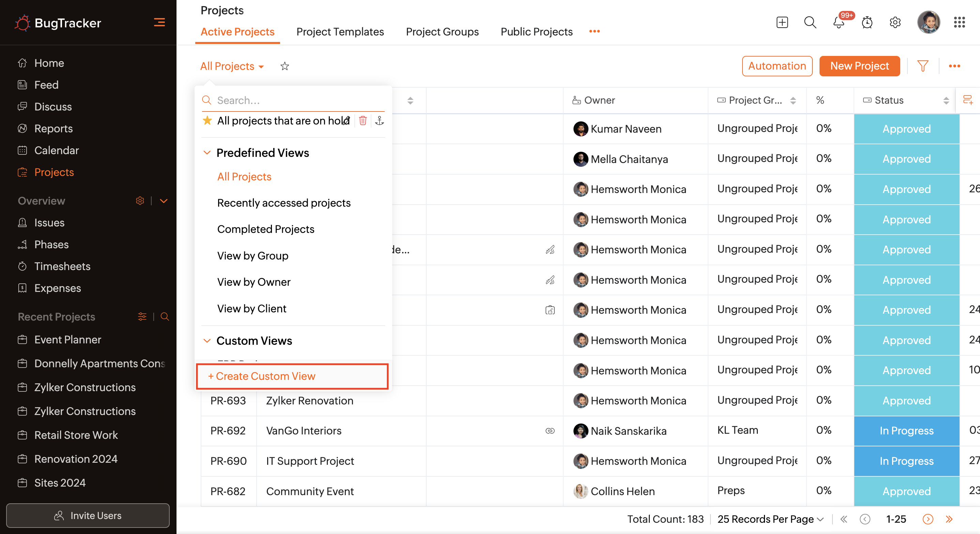Open the timer clock icon
980x534 pixels.
[867, 23]
